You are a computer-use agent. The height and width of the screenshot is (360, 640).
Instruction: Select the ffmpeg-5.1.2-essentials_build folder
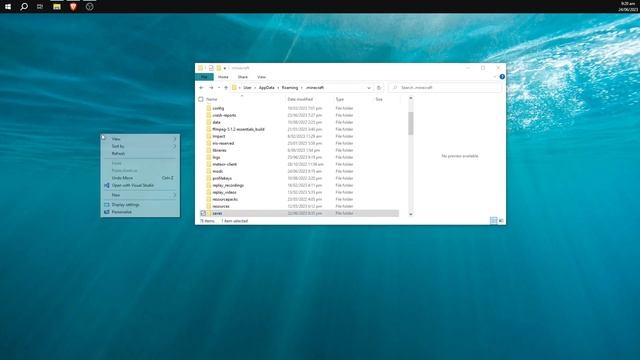pos(238,129)
